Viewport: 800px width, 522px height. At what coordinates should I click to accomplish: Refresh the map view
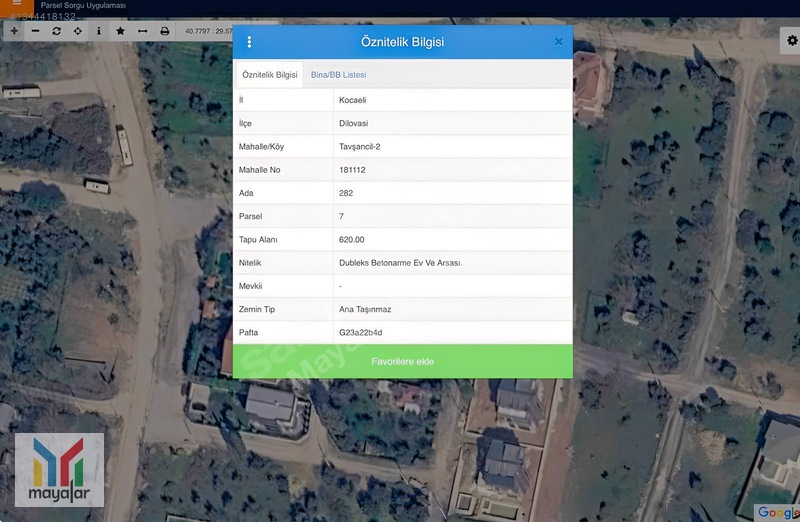coord(57,31)
